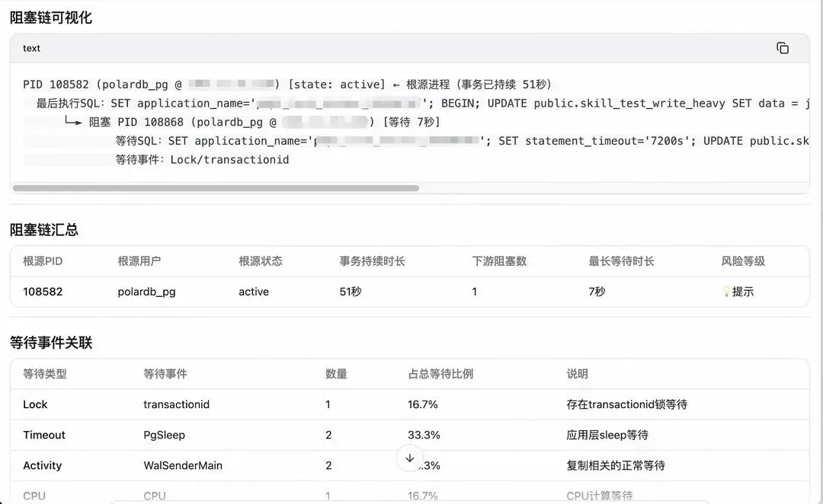This screenshot has width=823, height=504.
Task: Click the 等待事件关联 section heading
Action: click(x=51, y=343)
